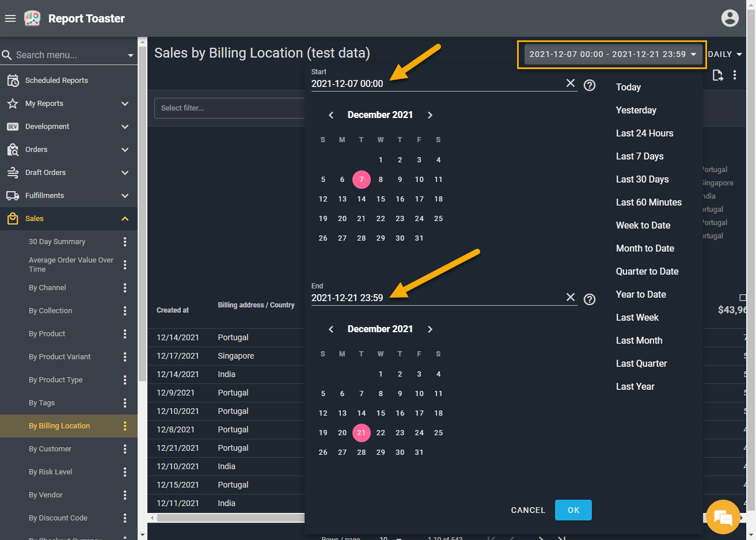The image size is (756, 540).
Task: Click CANCEL in date picker
Action: (x=527, y=510)
